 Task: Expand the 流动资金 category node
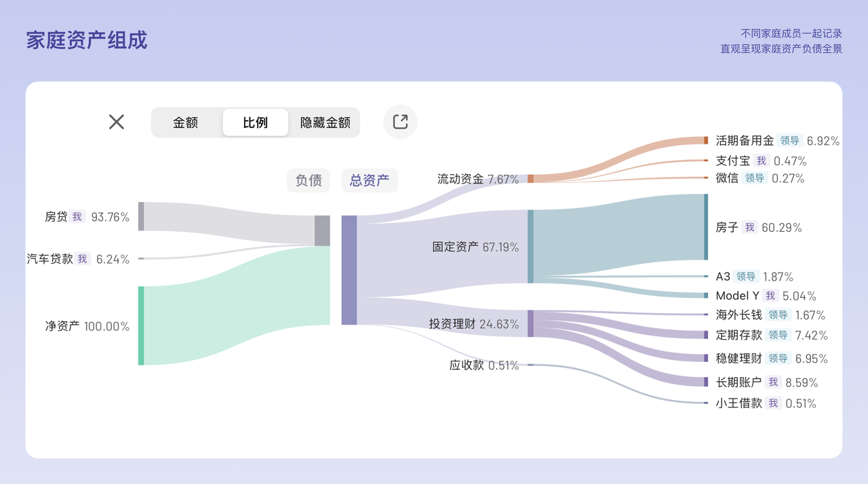pos(530,179)
